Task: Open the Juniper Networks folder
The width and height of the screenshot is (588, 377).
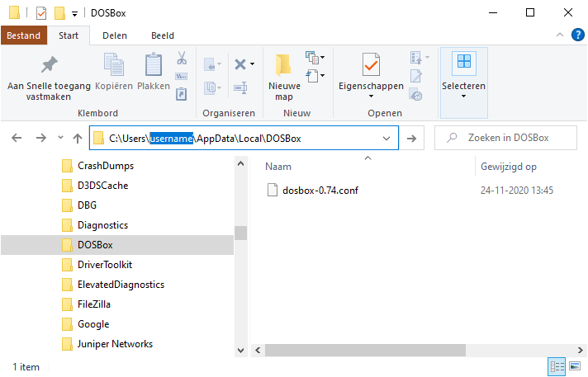Action: 107,344
